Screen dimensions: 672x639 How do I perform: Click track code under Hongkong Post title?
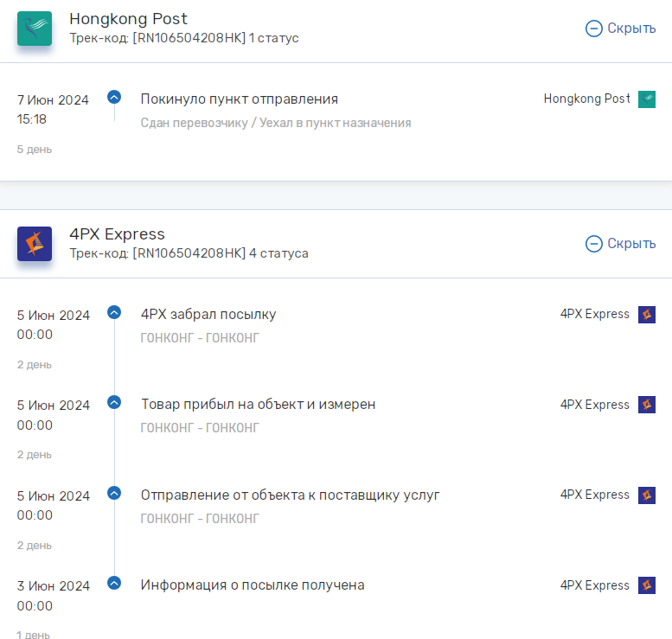[x=189, y=38]
